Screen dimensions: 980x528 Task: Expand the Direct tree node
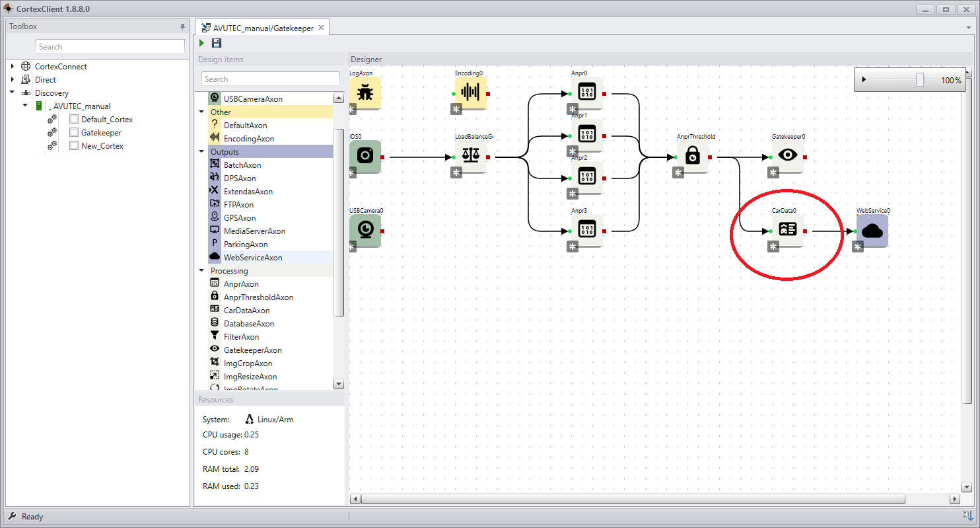12,80
